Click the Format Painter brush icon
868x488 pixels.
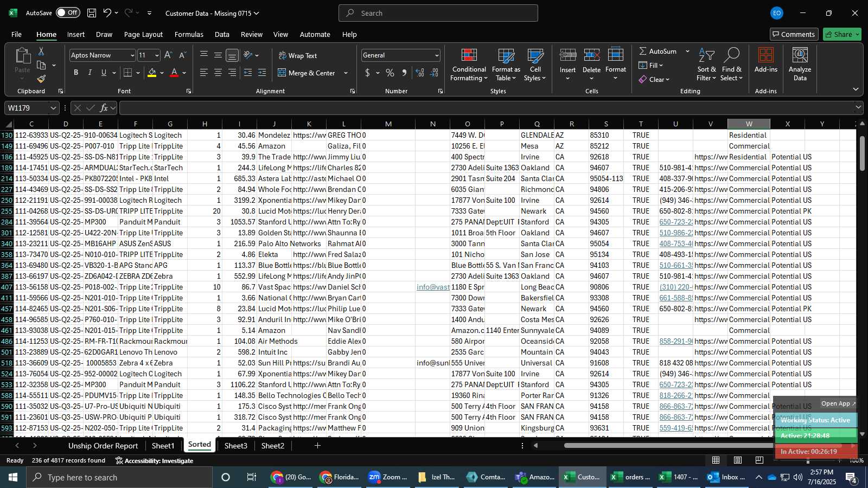tap(41, 79)
